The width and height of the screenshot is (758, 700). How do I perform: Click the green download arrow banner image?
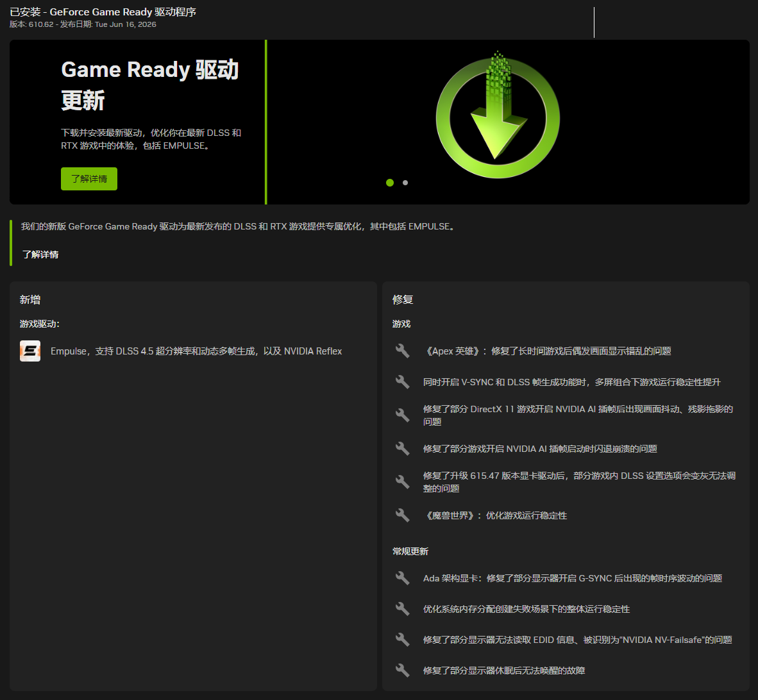tap(498, 115)
